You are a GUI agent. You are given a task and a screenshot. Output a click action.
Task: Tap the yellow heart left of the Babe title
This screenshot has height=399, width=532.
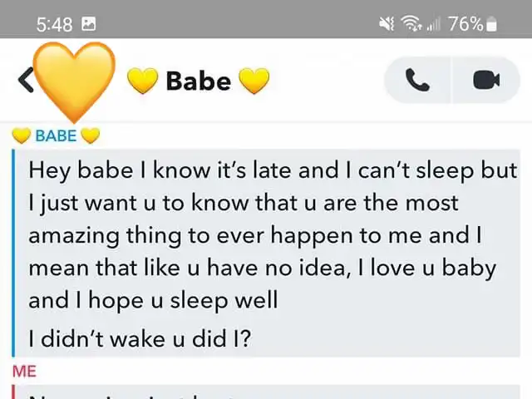pos(142,81)
